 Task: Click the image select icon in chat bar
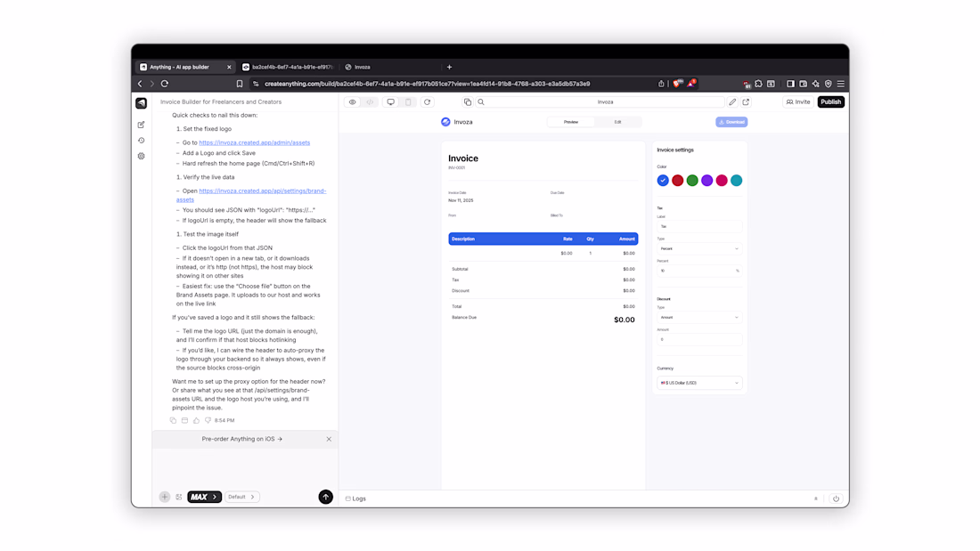(179, 497)
